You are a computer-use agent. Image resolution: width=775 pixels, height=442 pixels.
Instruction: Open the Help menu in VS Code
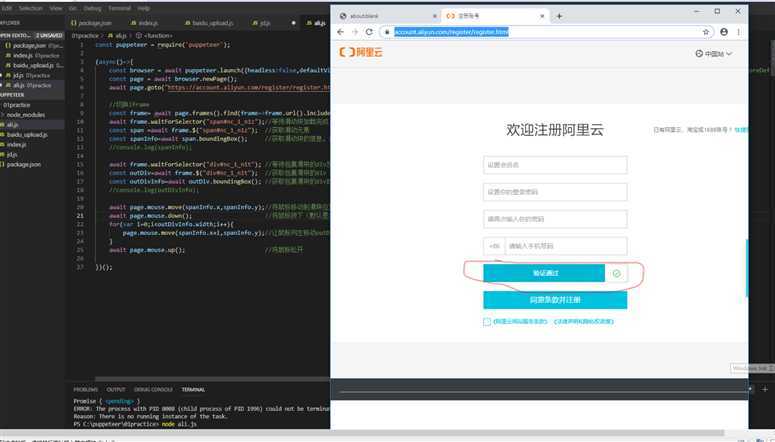tap(143, 8)
